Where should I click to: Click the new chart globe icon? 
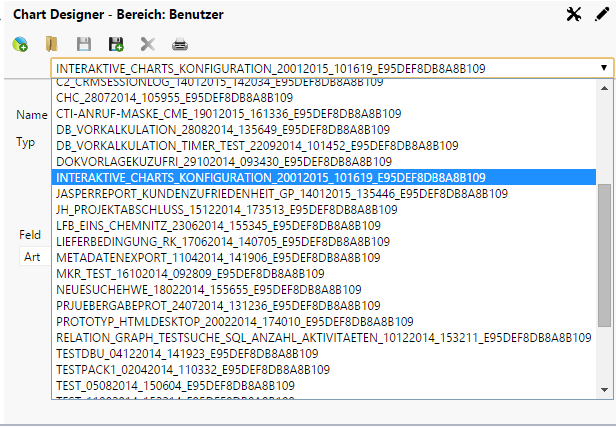point(20,44)
